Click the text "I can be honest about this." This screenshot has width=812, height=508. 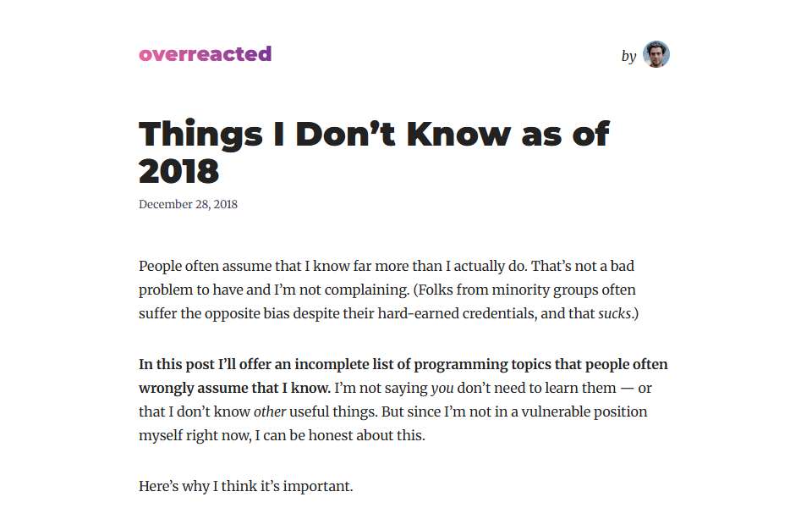(x=340, y=435)
